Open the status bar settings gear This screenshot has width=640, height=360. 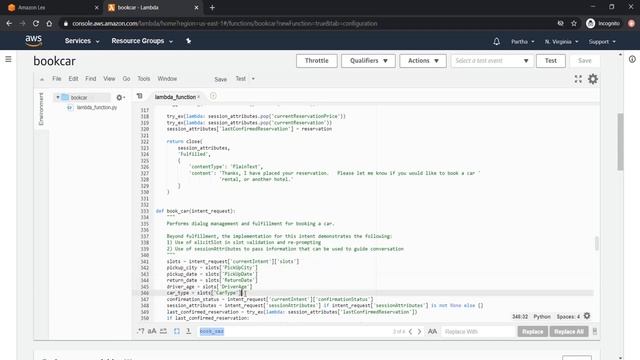pyautogui.click(x=587, y=316)
